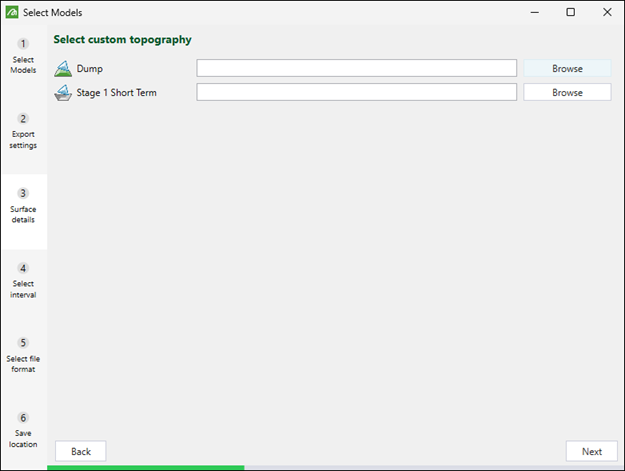Click the Back button
625x471 pixels.
[81, 451]
